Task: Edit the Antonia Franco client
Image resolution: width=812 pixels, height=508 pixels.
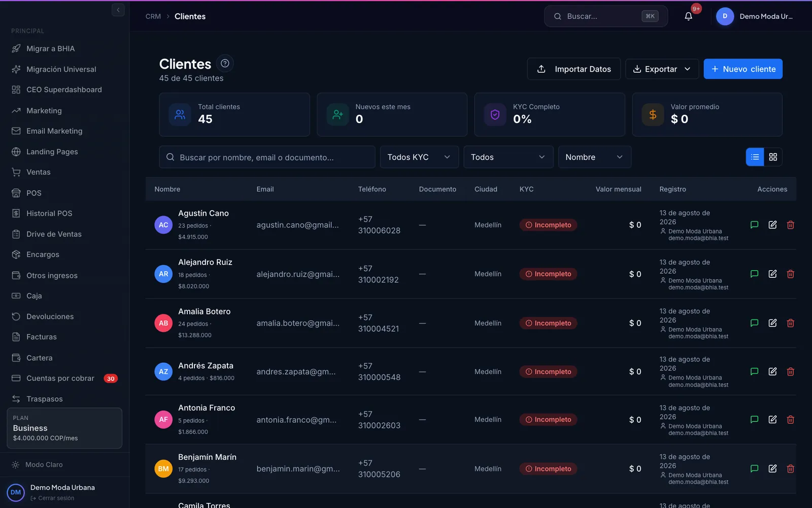Action: point(772,420)
